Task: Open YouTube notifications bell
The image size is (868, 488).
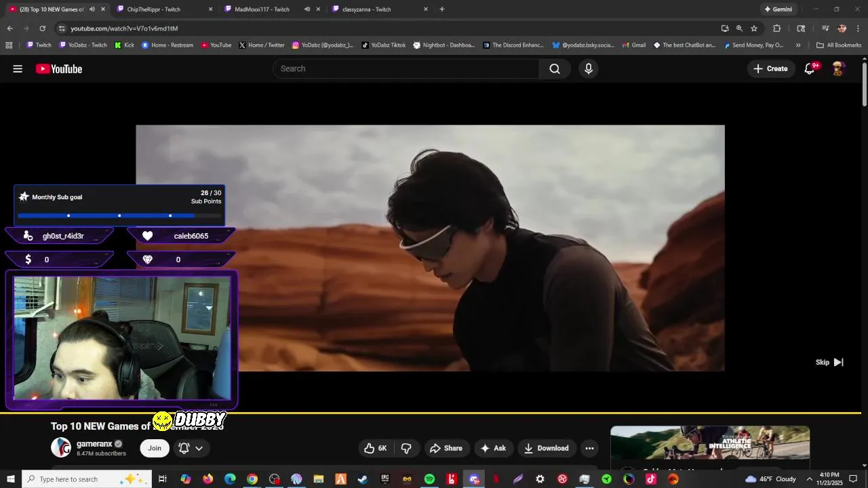Action: (x=810, y=68)
